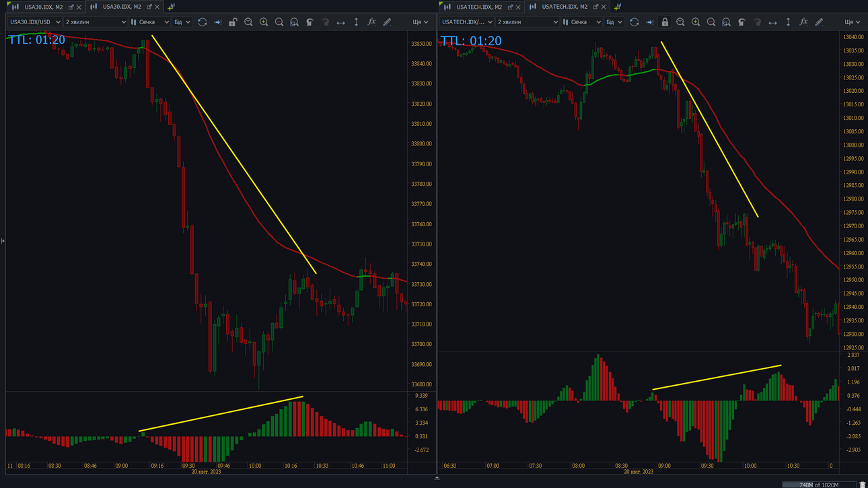Click the memory usage bar 748M of 1820M

coord(818,485)
